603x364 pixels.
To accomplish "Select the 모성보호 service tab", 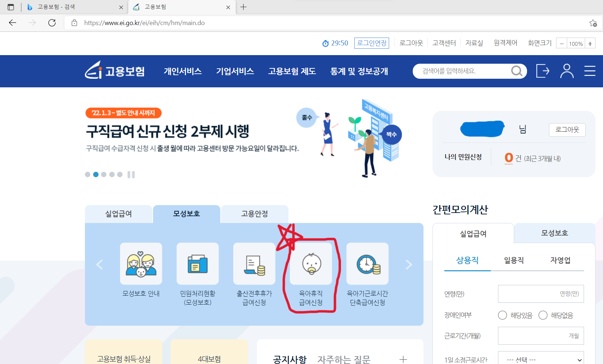I will [187, 214].
